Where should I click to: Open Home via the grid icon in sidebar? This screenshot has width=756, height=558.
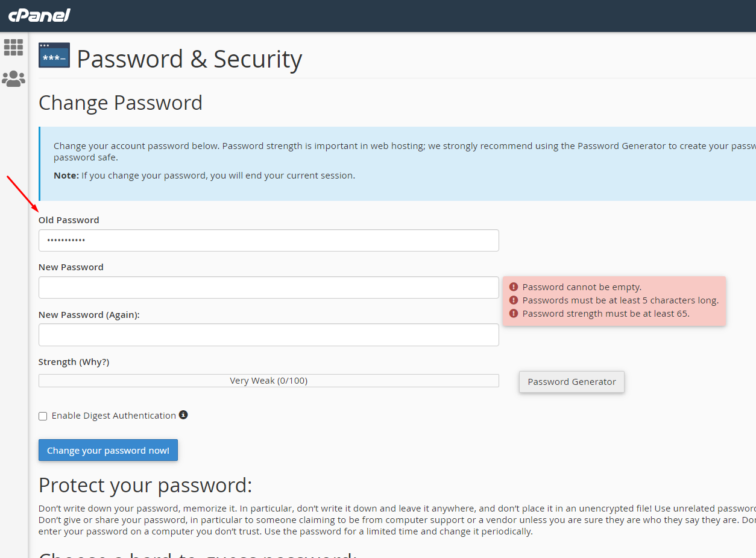tap(13, 47)
